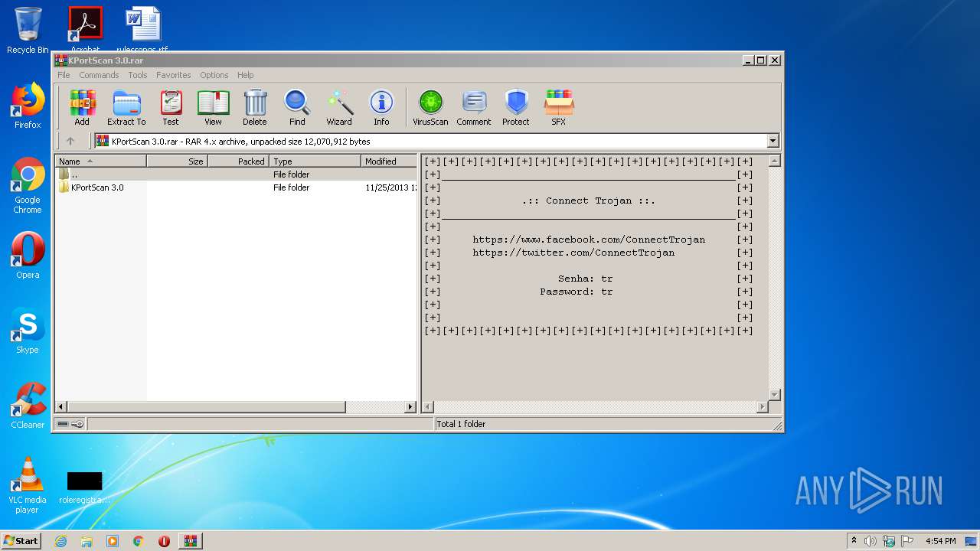
Task: Open the Commands menu
Action: [99, 75]
